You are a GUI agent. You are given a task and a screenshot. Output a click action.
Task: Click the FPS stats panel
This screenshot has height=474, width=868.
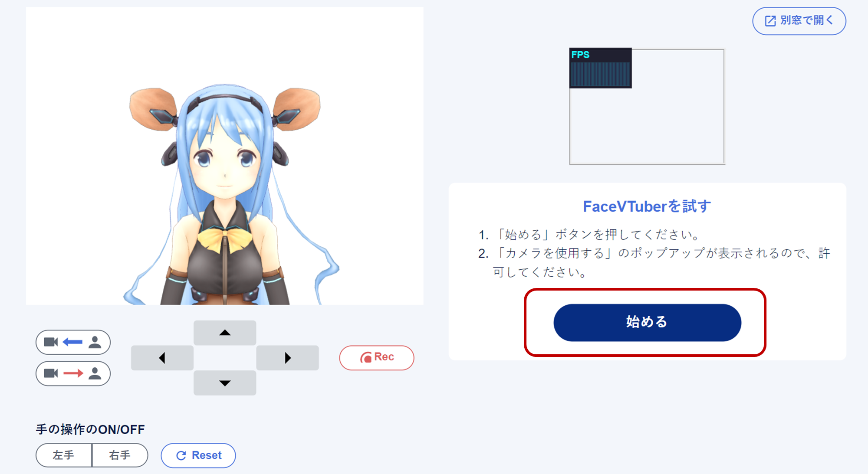(601, 68)
